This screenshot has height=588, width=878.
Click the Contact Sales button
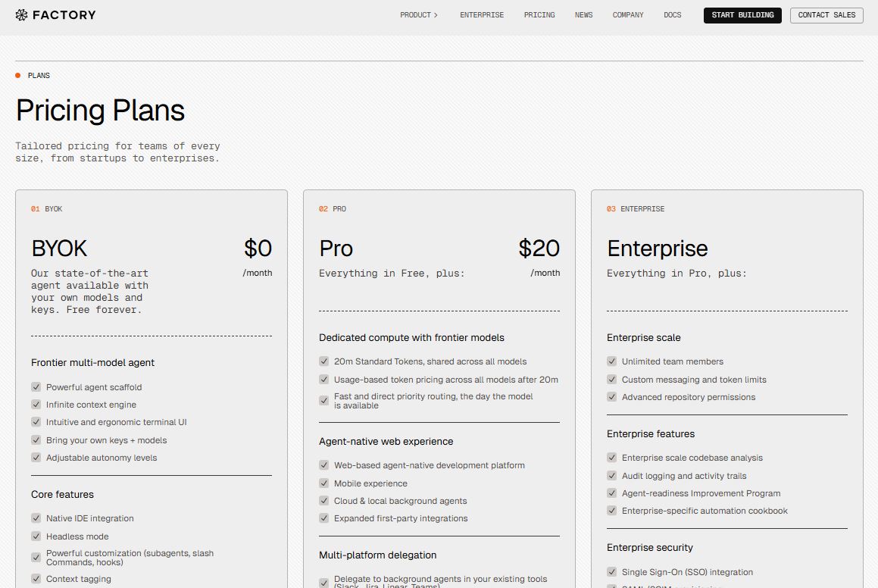click(826, 15)
